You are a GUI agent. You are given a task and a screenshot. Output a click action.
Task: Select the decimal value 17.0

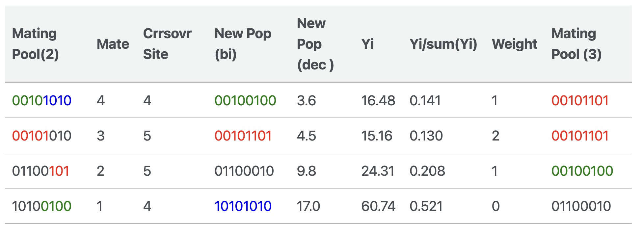308,206
